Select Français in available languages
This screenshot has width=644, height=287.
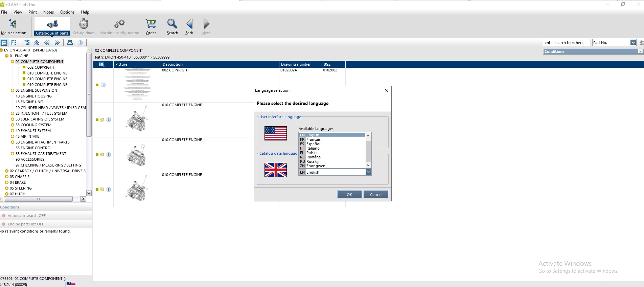point(332,139)
